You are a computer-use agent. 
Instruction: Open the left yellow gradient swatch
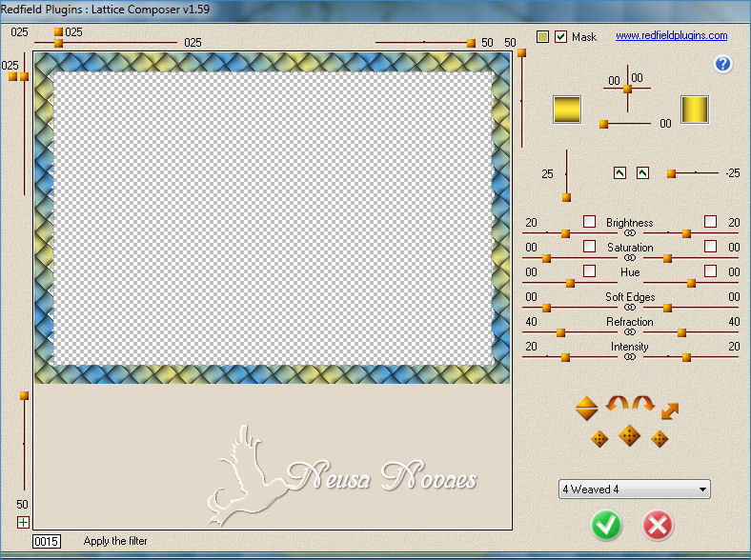coord(567,110)
